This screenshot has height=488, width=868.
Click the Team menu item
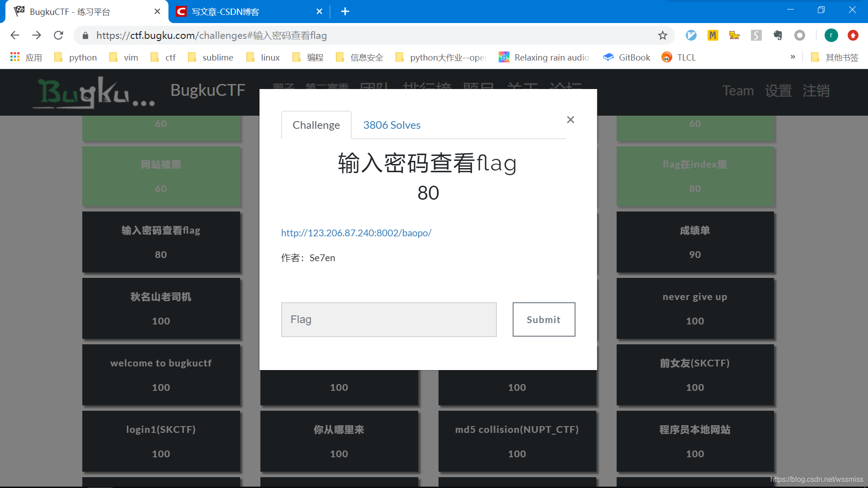pos(737,90)
